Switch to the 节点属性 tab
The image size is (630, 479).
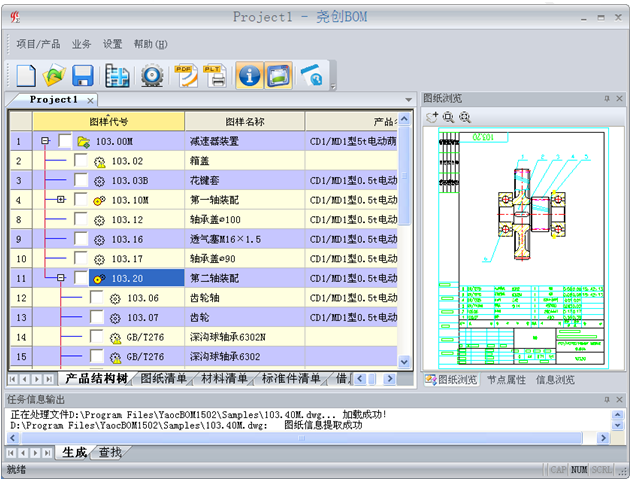click(x=506, y=380)
